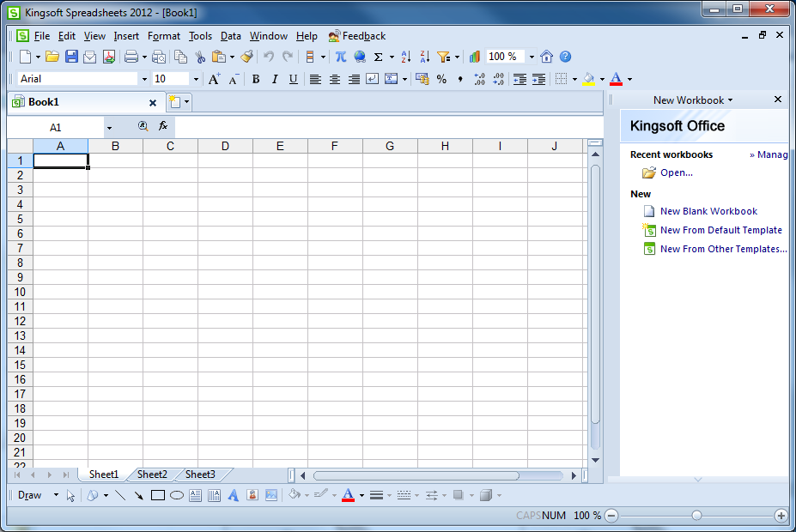Image resolution: width=796 pixels, height=532 pixels.
Task: Open the Data menu
Action: (230, 36)
